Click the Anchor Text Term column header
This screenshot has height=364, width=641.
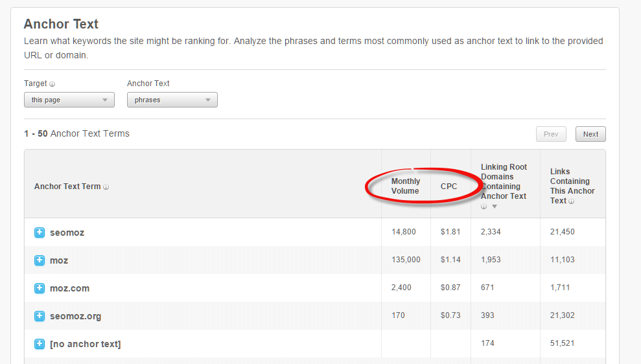pyautogui.click(x=67, y=187)
